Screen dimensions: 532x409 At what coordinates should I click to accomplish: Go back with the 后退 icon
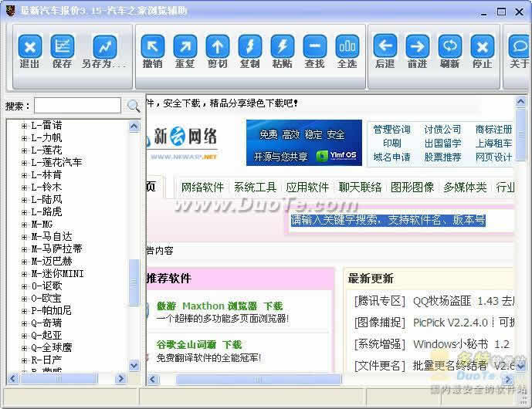pyautogui.click(x=385, y=46)
